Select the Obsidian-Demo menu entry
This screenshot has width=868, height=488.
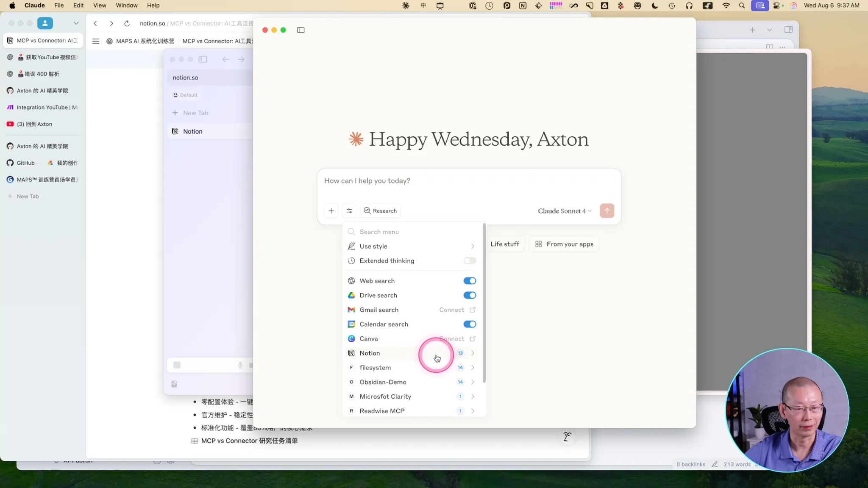(x=382, y=382)
